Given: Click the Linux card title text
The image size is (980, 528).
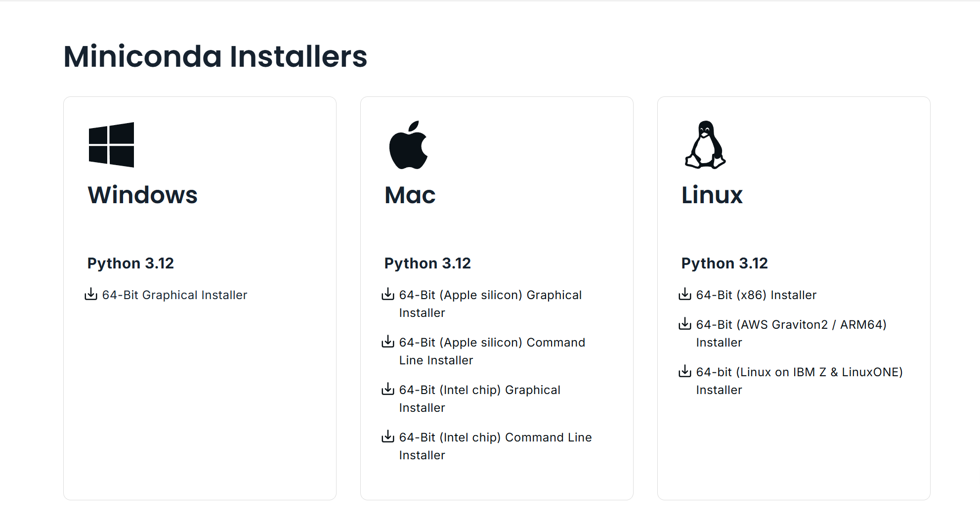Looking at the screenshot, I should point(712,195).
